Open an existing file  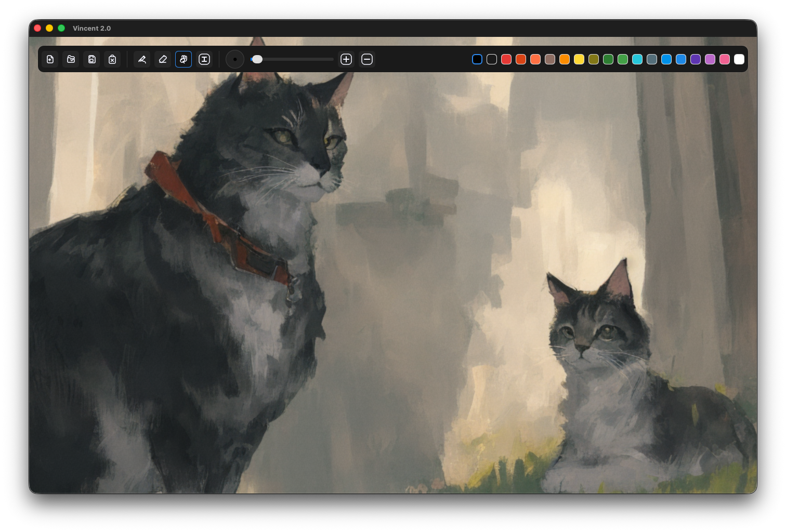point(71,59)
